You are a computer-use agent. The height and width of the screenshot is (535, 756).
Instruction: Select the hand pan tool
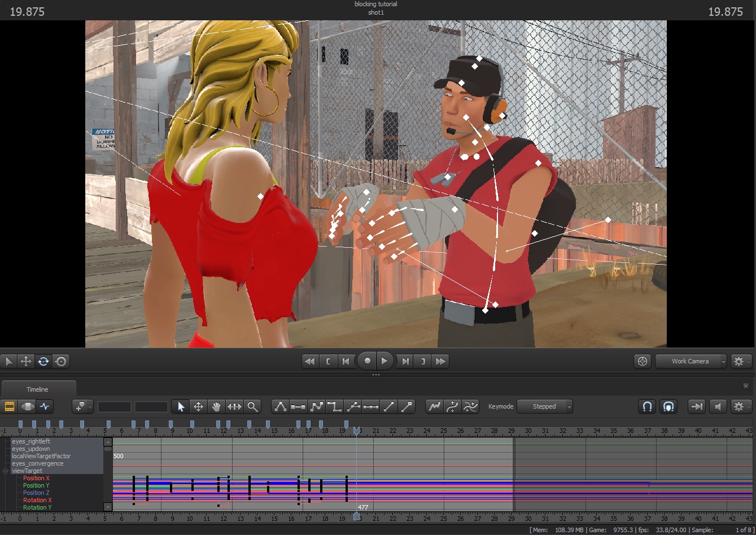pyautogui.click(x=216, y=406)
